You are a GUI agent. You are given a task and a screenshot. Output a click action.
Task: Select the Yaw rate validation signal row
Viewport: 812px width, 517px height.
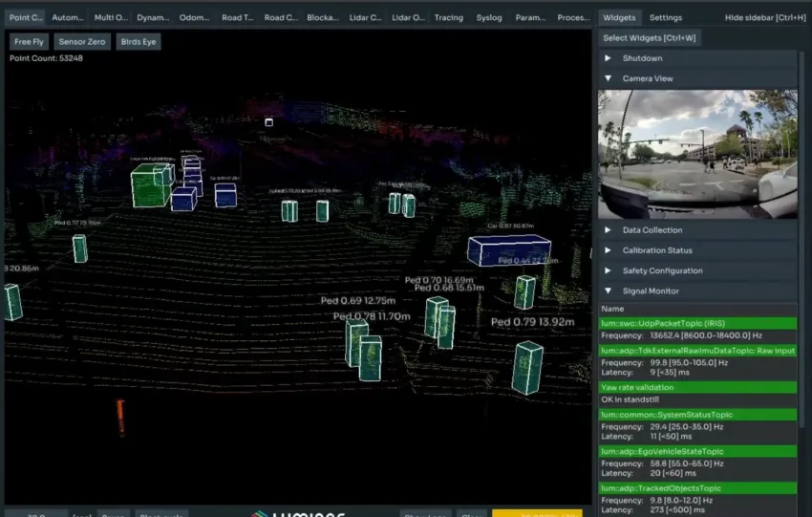tap(697, 387)
